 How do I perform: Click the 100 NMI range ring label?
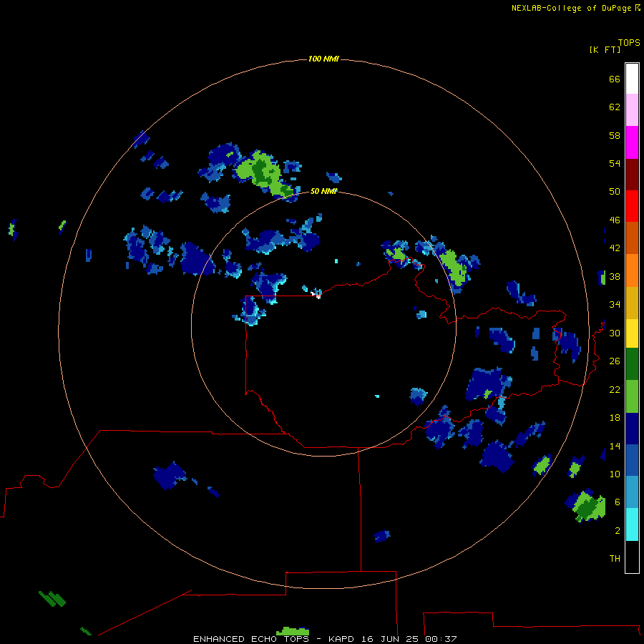[x=323, y=59]
